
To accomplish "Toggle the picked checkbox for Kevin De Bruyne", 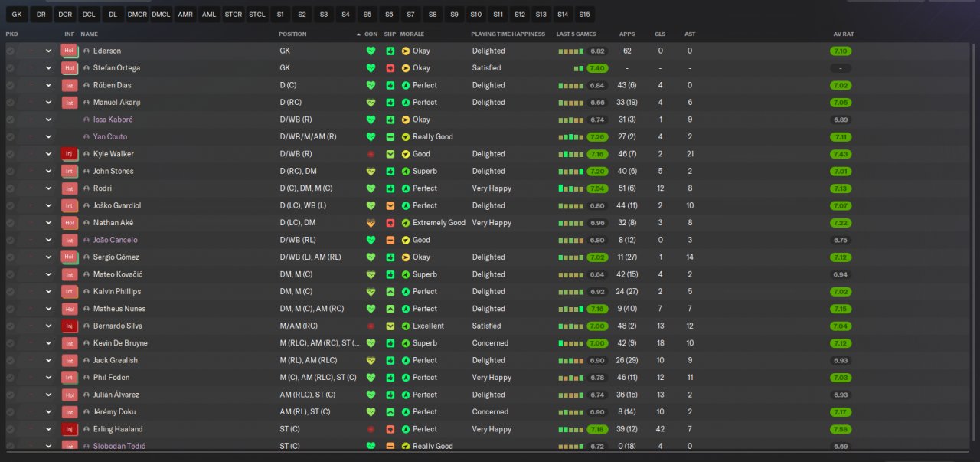I will point(10,343).
